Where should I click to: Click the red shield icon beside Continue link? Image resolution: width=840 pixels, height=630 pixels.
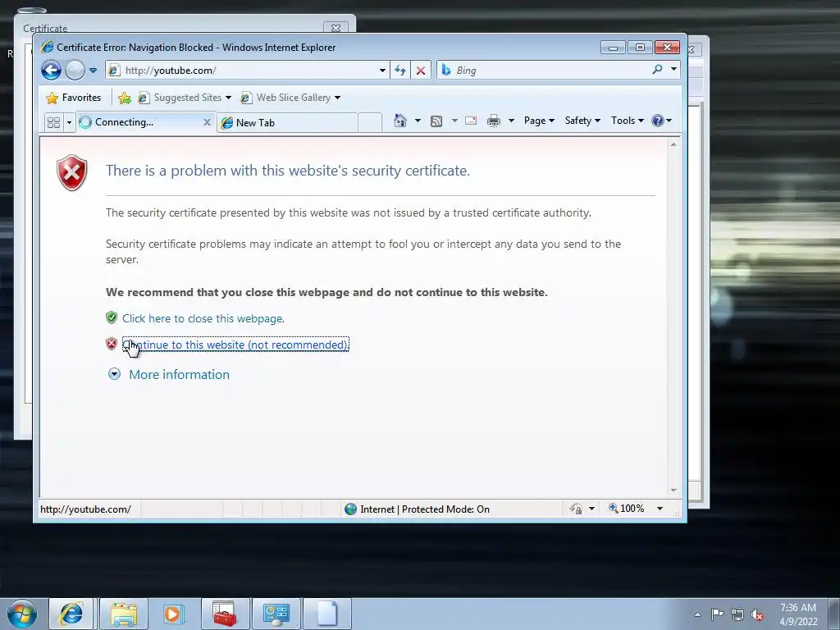point(112,344)
